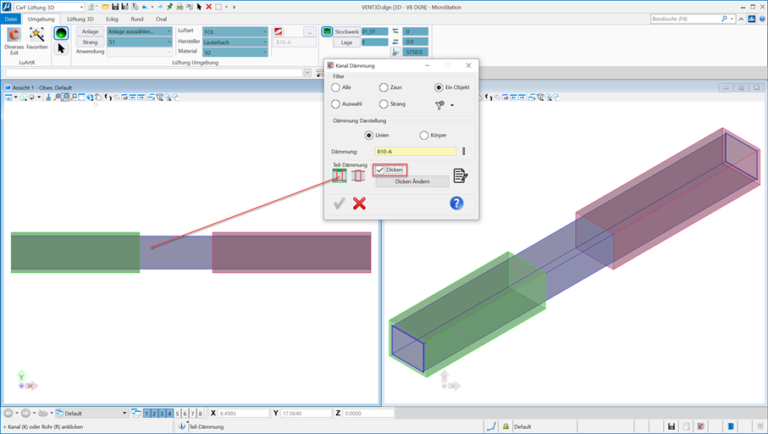Expand the arrow beside filter funnel icon
The image size is (768, 434).
point(452,105)
